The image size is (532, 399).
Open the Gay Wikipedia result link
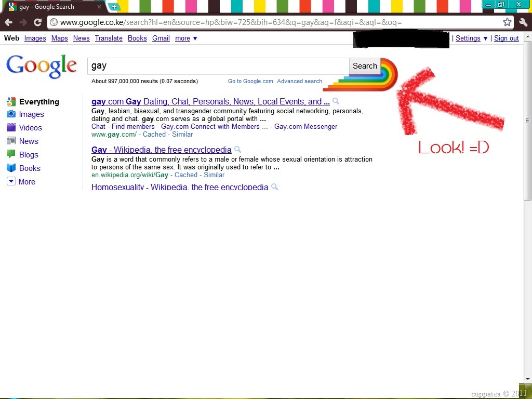[162, 150]
